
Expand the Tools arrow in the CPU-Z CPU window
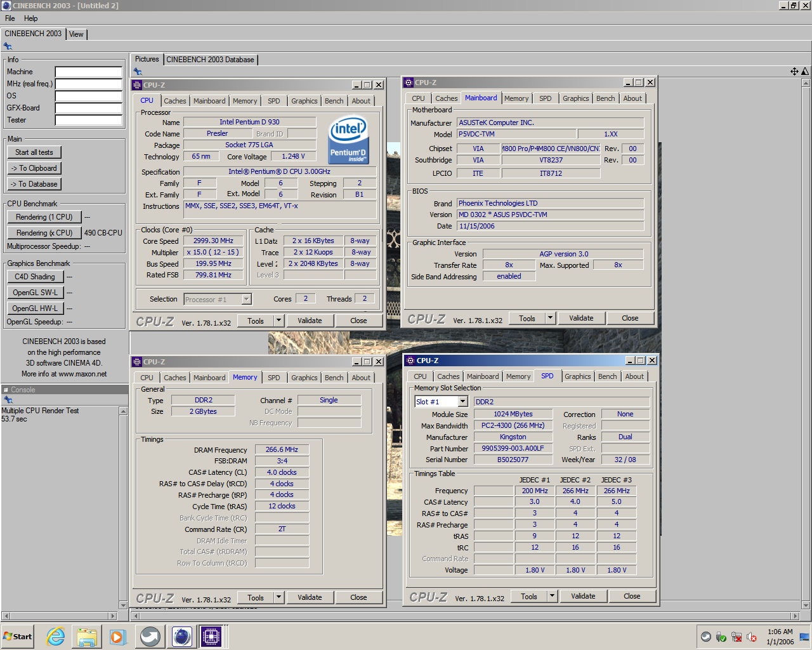[279, 321]
